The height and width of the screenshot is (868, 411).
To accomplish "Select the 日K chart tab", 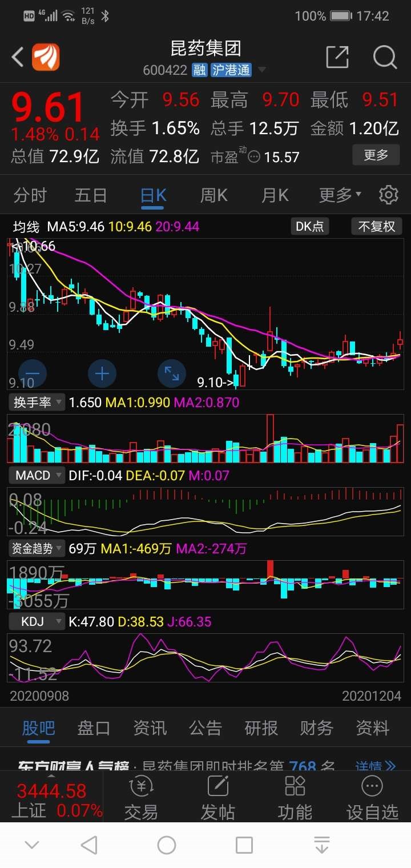I will point(153,195).
